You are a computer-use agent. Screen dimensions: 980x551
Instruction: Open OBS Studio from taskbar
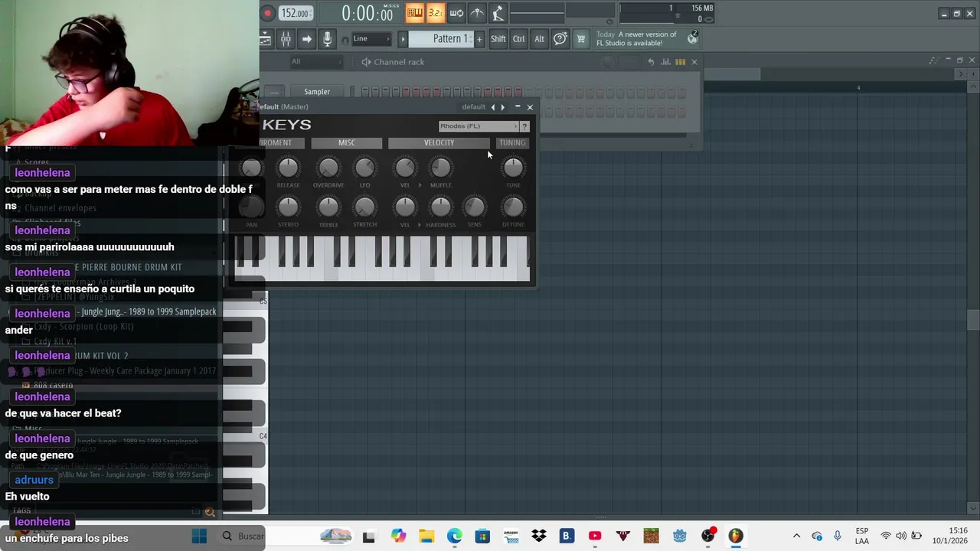pos(708,536)
